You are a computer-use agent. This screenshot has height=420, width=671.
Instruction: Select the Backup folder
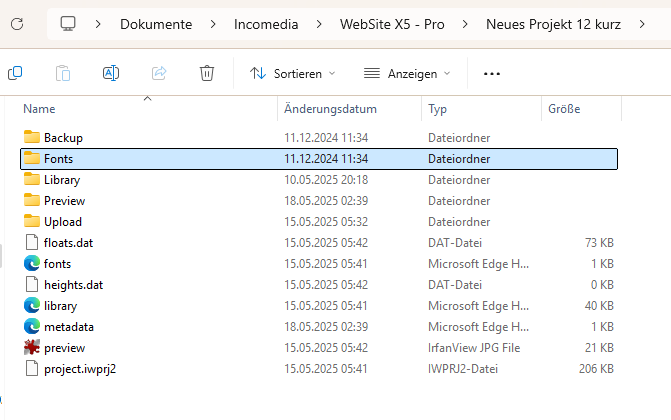pos(319,138)
